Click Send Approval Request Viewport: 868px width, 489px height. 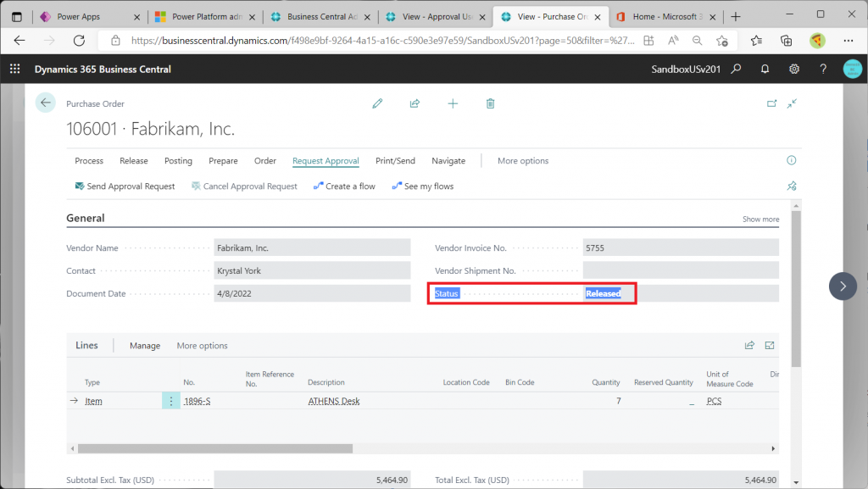pyautogui.click(x=125, y=186)
